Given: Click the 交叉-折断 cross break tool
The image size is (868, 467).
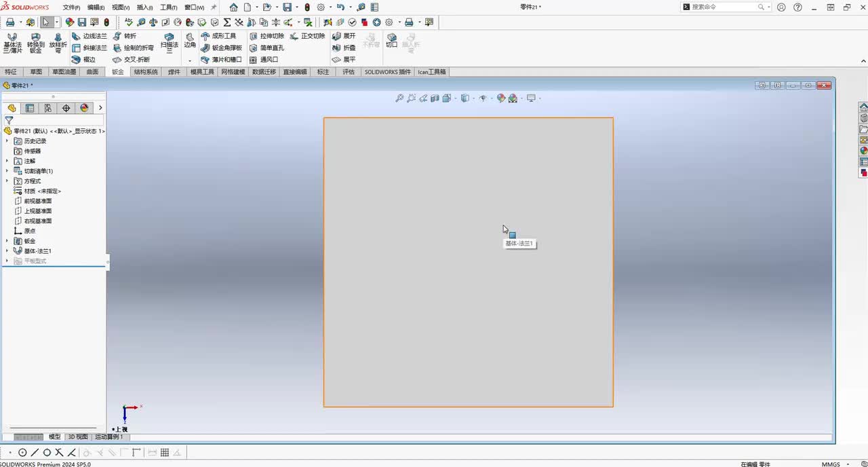Looking at the screenshot, I should tap(132, 60).
